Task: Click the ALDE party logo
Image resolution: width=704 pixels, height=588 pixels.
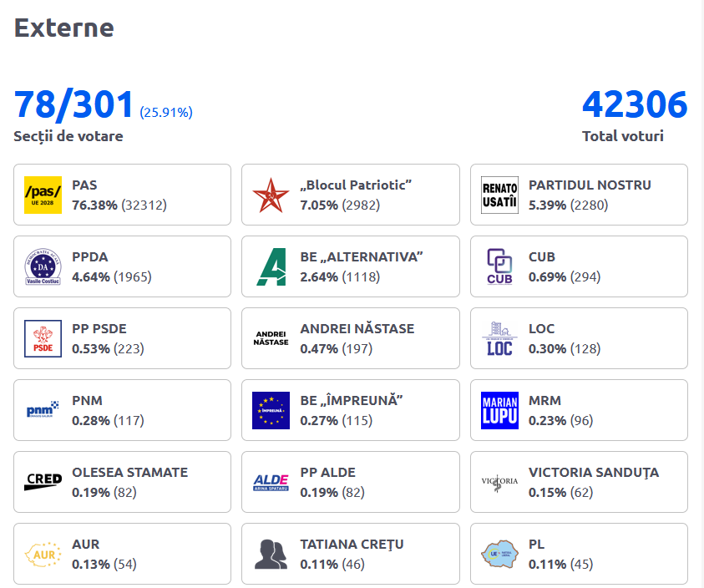Action: pos(271,482)
